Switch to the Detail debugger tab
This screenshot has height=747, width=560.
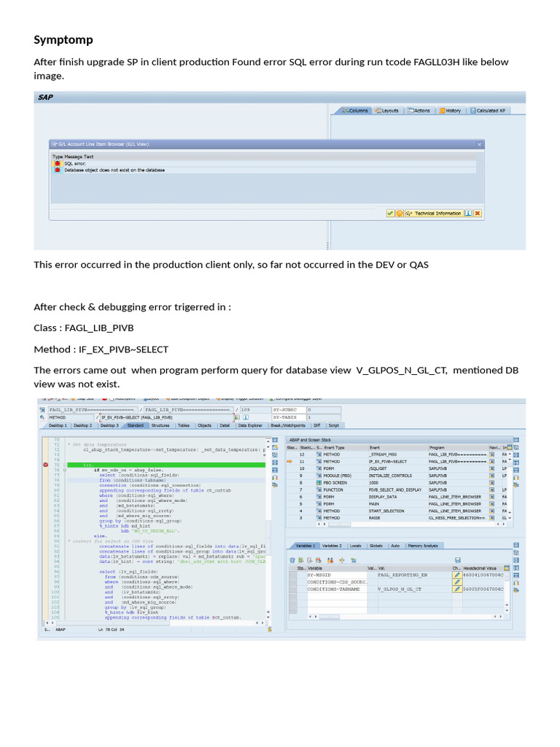click(x=225, y=425)
